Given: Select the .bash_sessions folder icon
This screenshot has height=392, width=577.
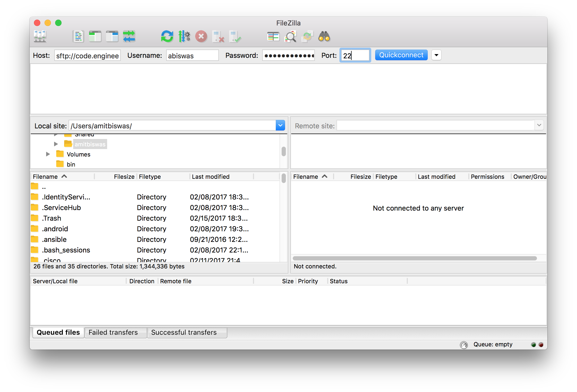Looking at the screenshot, I should [x=34, y=250].
